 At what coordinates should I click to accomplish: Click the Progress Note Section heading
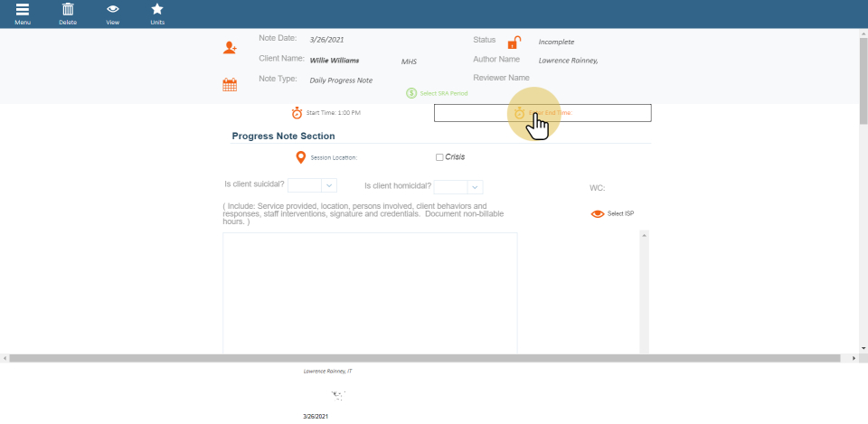point(283,137)
